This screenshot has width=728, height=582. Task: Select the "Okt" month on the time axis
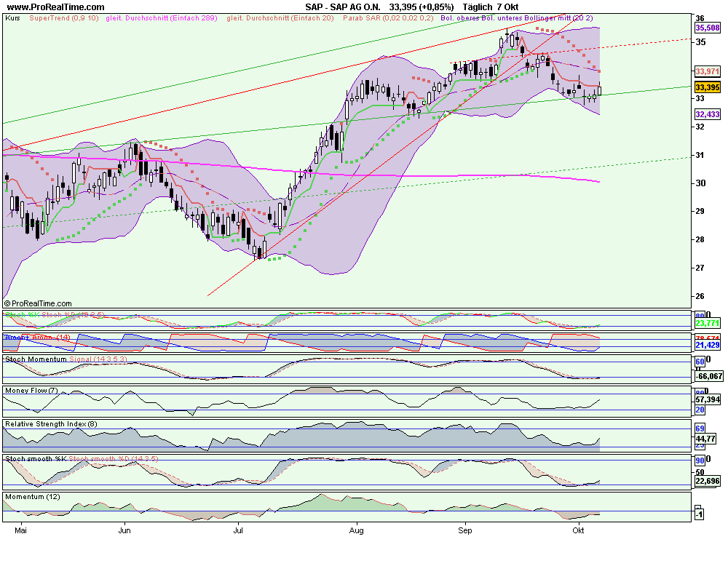(578, 530)
